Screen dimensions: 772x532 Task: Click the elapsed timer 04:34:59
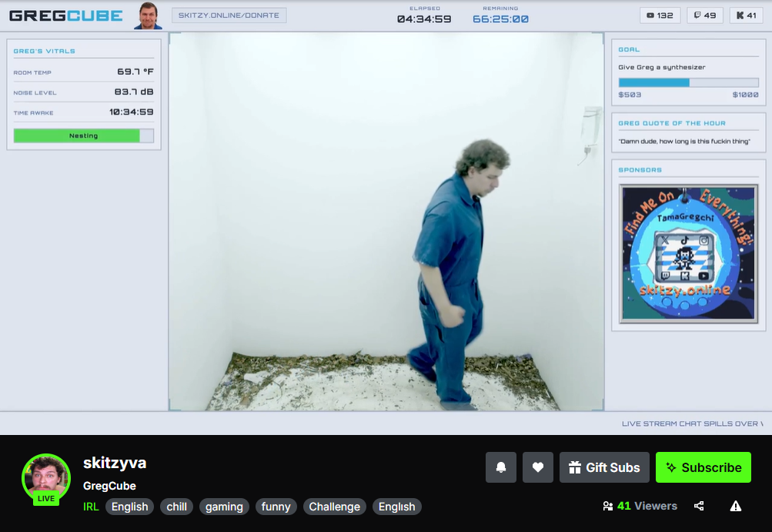coord(424,19)
